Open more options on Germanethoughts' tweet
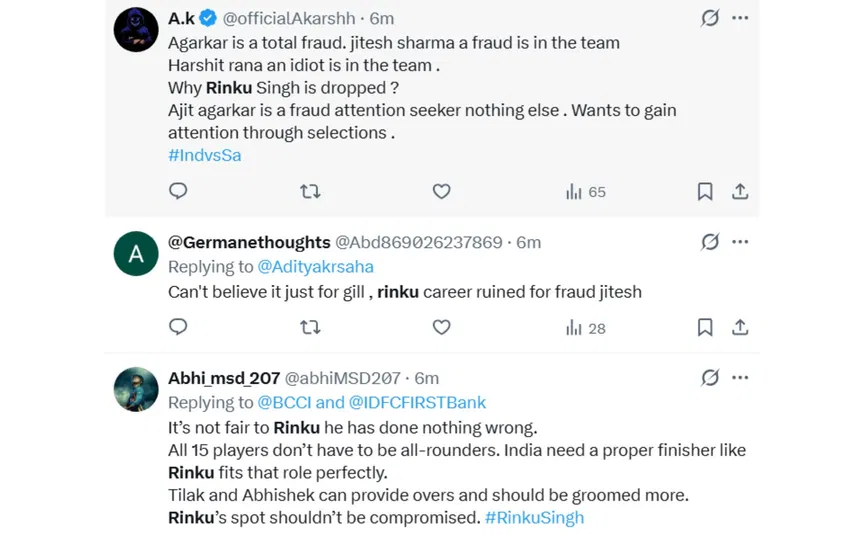Image resolution: width=864 pixels, height=540 pixels. [740, 241]
